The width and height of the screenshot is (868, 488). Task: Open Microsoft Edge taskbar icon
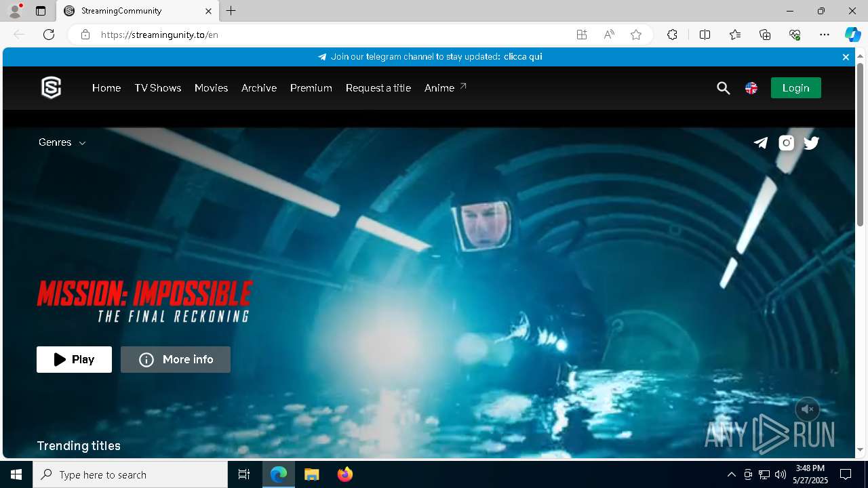pyautogui.click(x=279, y=474)
